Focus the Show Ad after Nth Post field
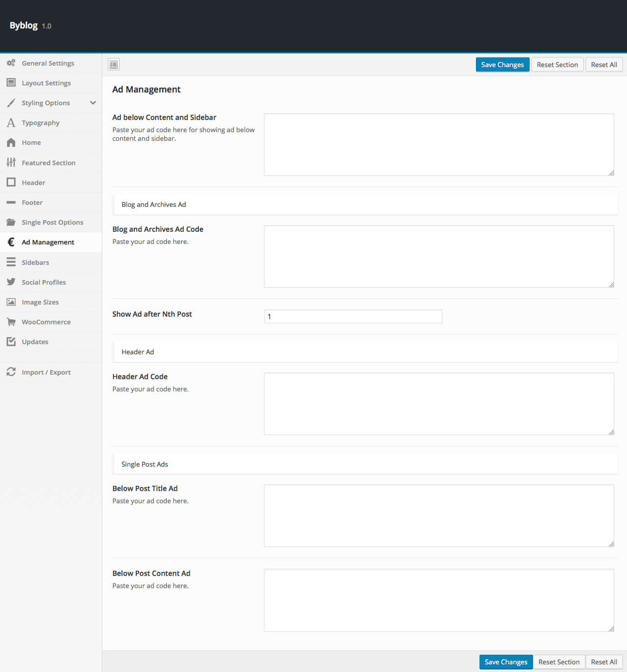 [353, 316]
